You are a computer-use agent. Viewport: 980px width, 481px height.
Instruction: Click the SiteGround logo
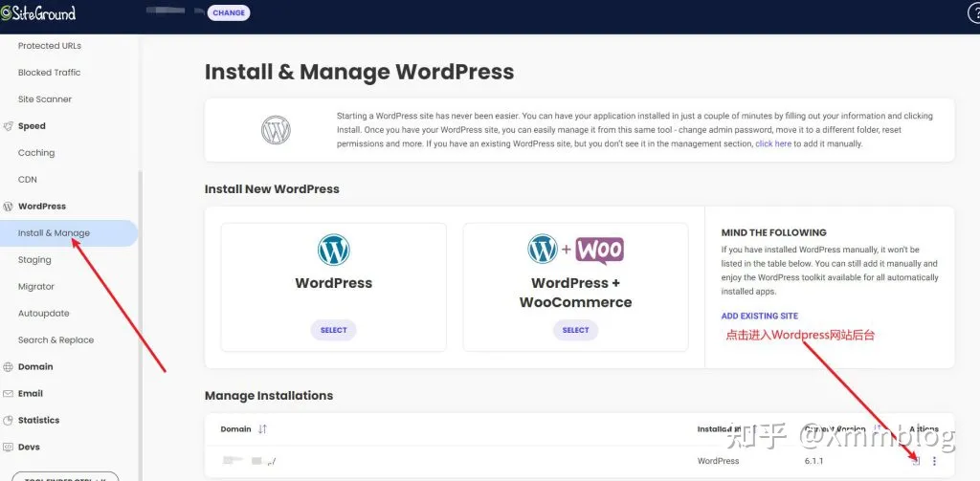(x=38, y=12)
